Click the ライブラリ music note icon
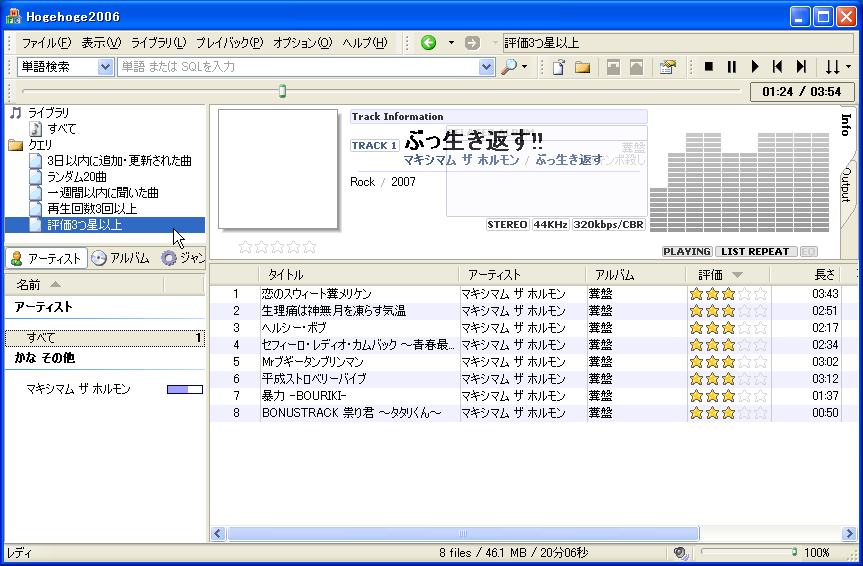 16,113
